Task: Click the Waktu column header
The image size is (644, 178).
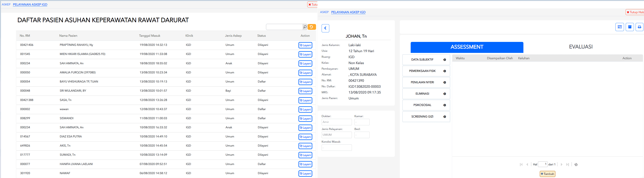Action: (460, 58)
